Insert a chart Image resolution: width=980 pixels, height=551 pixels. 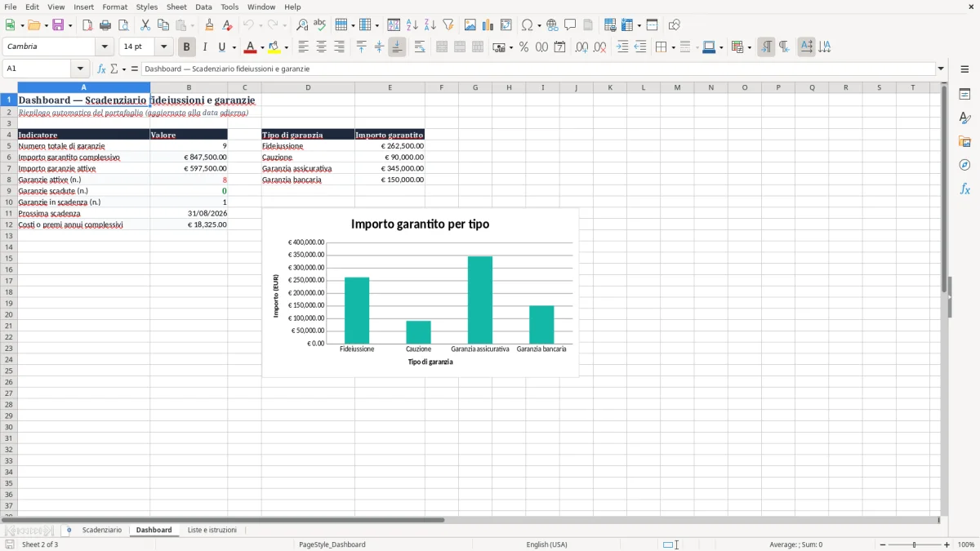pos(488,25)
